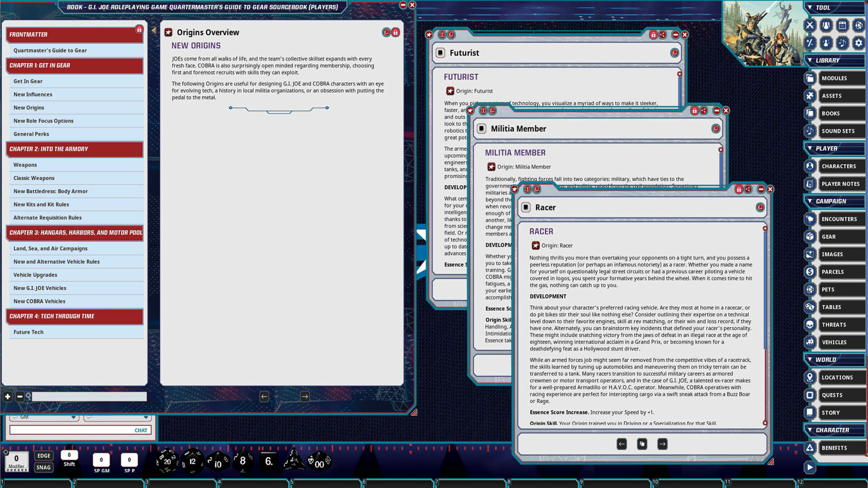868x488 pixels.
Task: Open the Sound tool music note icon
Action: coord(842,43)
